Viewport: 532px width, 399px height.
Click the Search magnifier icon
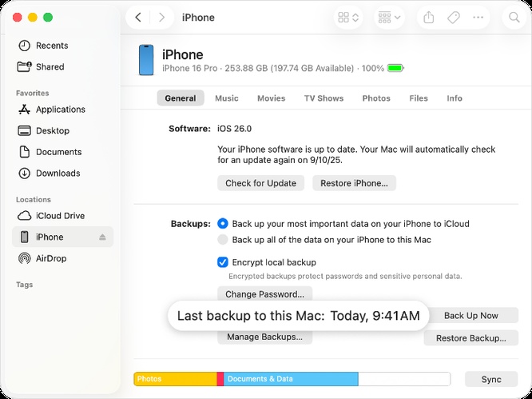click(514, 18)
